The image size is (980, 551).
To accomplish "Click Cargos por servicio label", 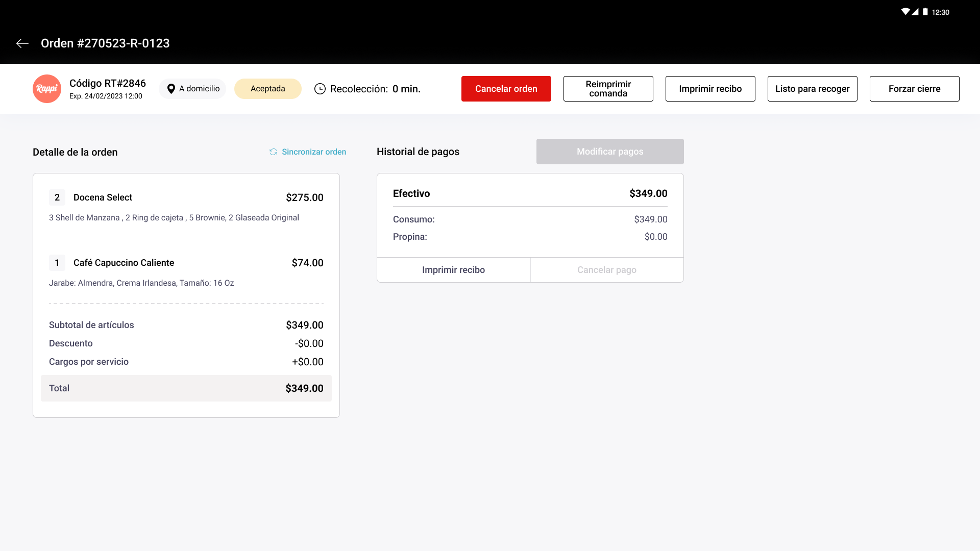I will click(x=89, y=362).
